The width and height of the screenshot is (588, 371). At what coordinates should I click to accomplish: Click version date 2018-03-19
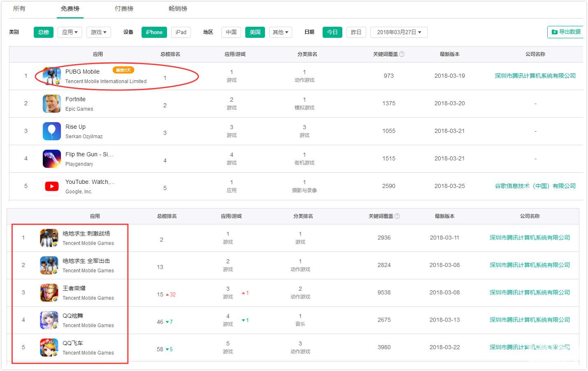tap(450, 76)
